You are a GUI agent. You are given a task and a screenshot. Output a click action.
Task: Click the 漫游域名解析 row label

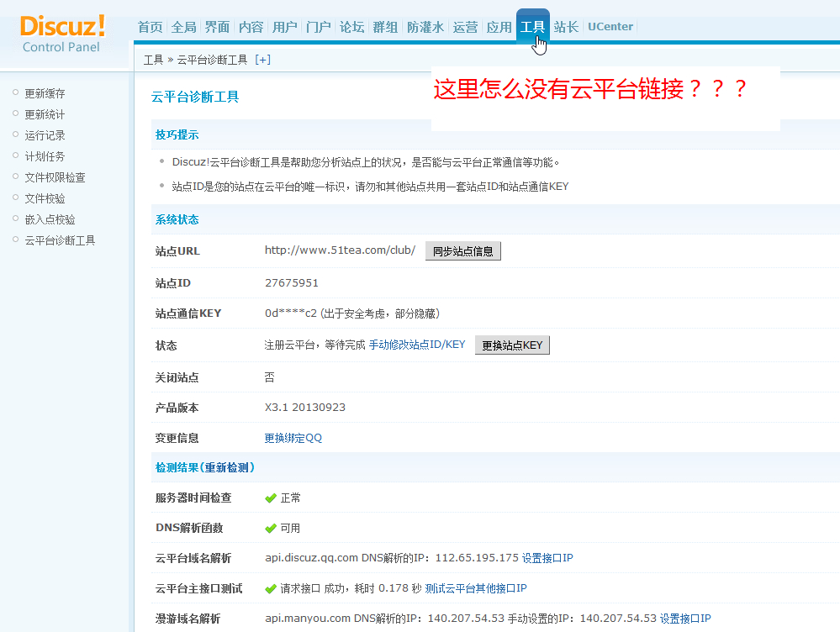tap(188, 619)
